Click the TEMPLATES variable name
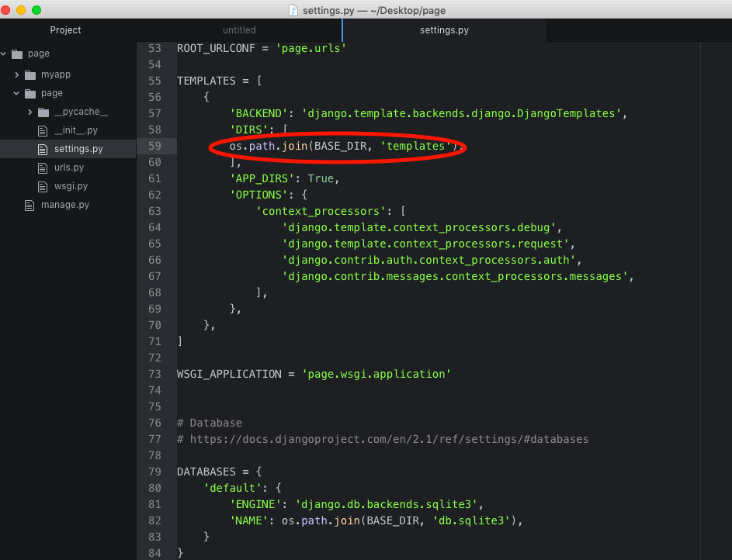This screenshot has height=560, width=732. click(x=206, y=81)
